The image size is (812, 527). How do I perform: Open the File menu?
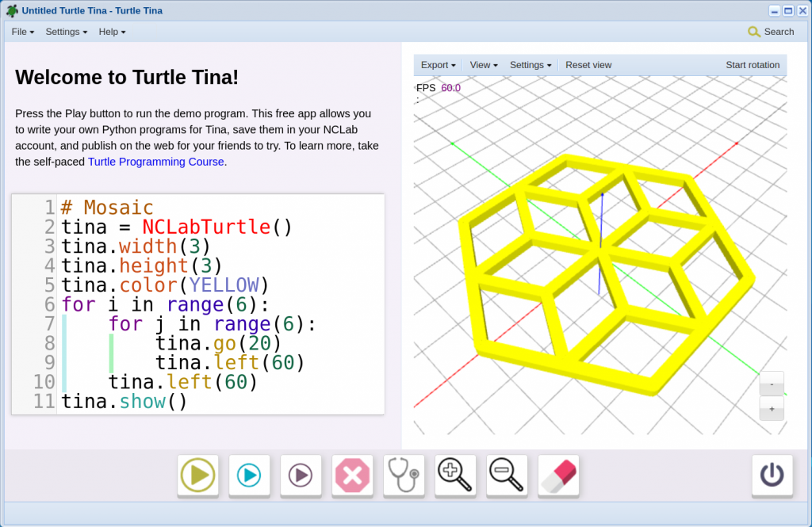pyautogui.click(x=23, y=32)
